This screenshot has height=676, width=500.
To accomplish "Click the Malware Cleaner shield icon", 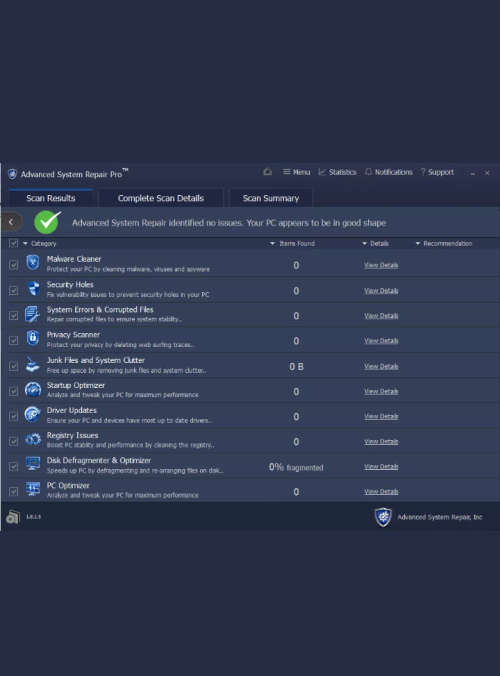I will (x=33, y=263).
